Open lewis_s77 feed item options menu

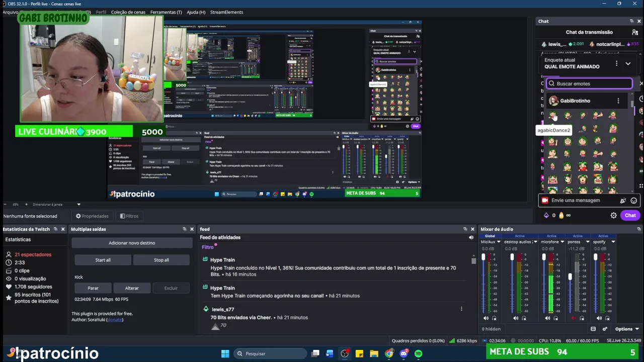coord(461,309)
